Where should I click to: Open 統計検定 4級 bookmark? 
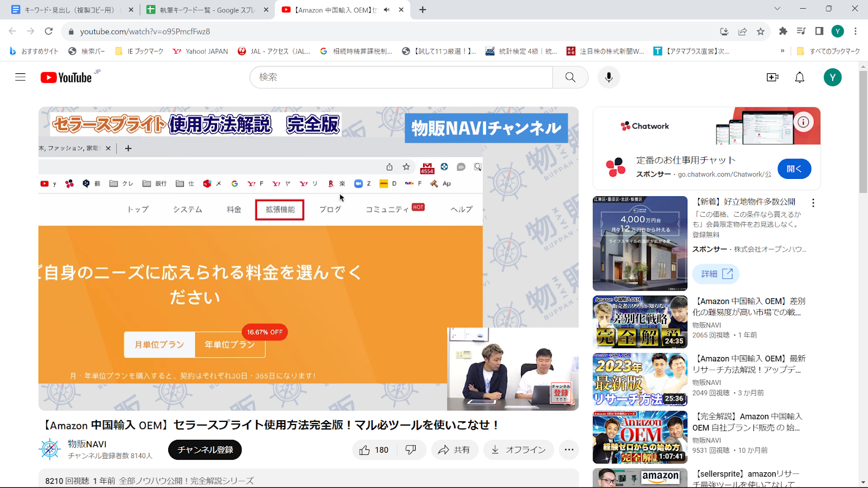(521, 51)
